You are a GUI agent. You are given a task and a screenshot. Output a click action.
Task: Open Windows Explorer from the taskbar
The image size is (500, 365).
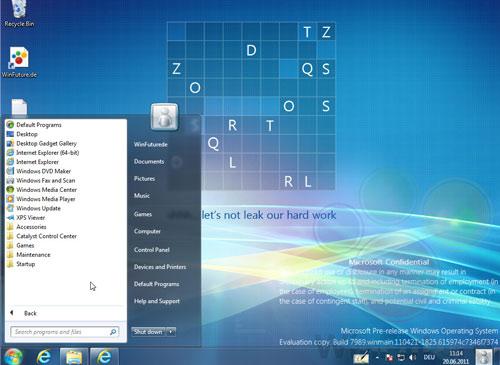coord(74,357)
